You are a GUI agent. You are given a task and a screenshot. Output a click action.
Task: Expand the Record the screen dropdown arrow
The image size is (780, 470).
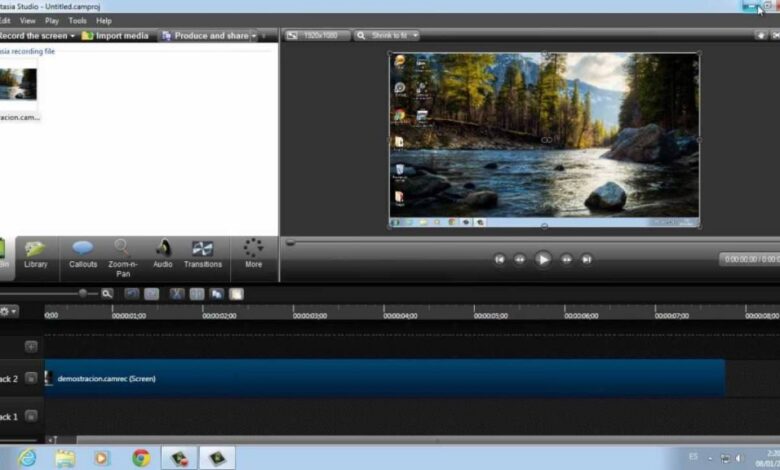[x=73, y=36]
